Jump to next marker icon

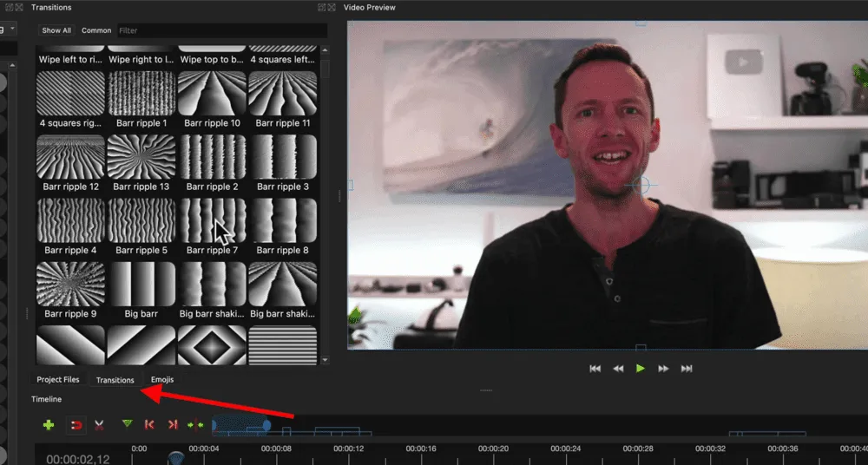[x=173, y=425]
